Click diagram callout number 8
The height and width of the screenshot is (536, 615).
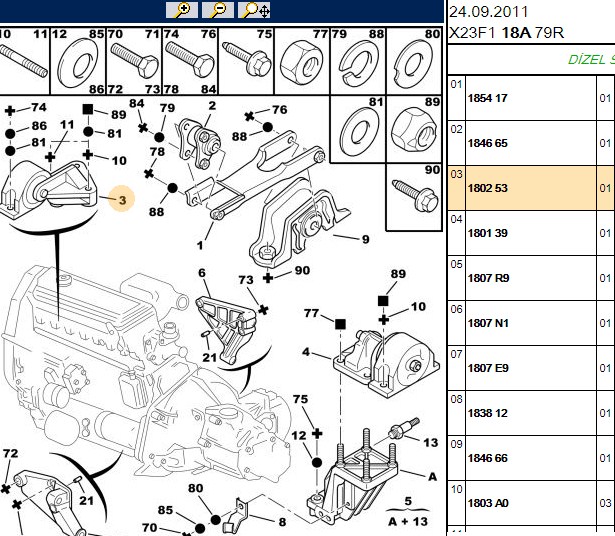coord(282,522)
